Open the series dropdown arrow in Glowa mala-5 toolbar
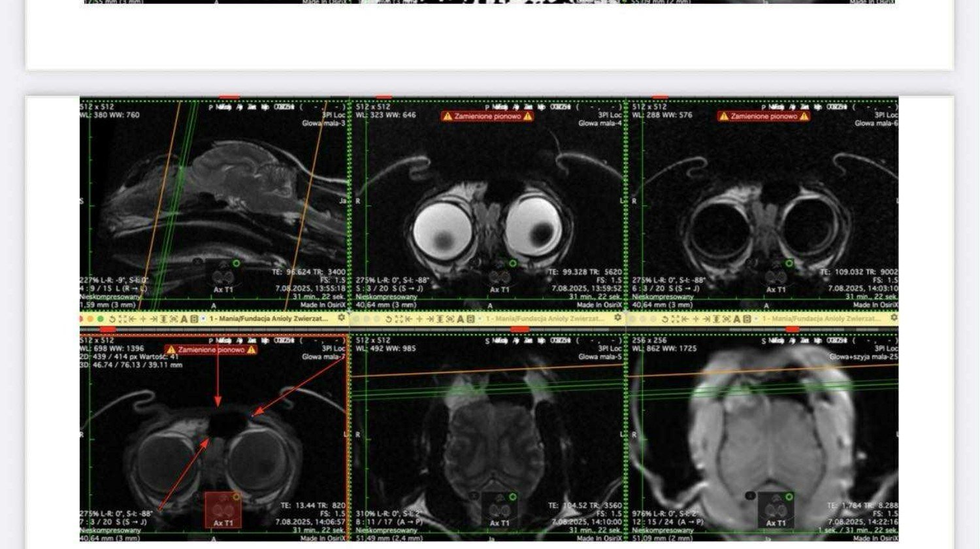 (x=480, y=319)
